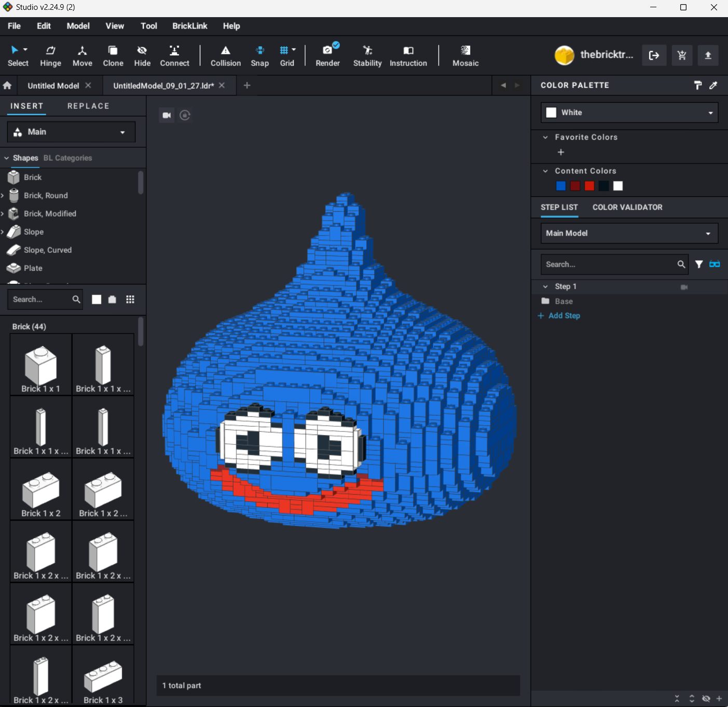Open the BrickLink menu
728x707 pixels.
pos(190,26)
